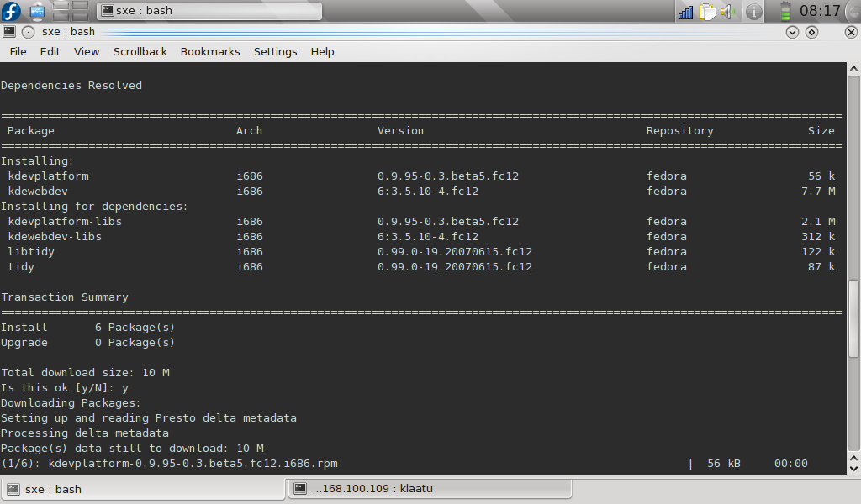This screenshot has width=861, height=504.
Task: Click the "kdewebdev-libs" package name
Action: tap(55, 237)
